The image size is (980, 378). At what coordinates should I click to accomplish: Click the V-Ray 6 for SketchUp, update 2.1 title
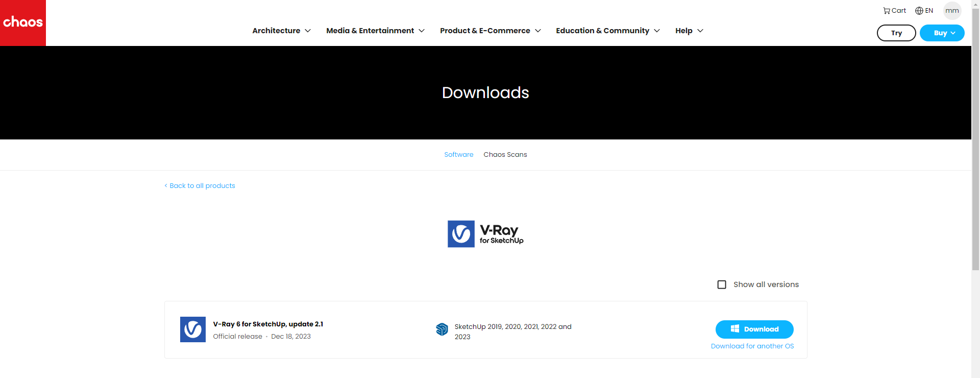(x=268, y=324)
